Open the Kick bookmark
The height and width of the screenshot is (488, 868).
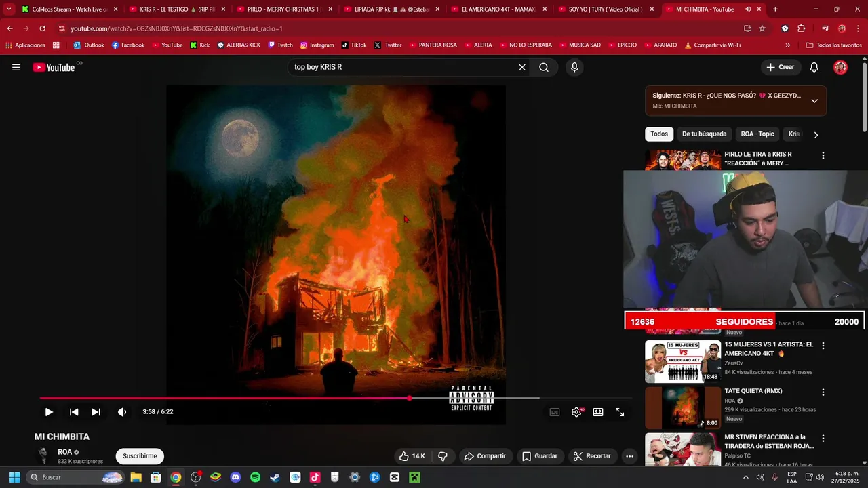[x=199, y=45]
